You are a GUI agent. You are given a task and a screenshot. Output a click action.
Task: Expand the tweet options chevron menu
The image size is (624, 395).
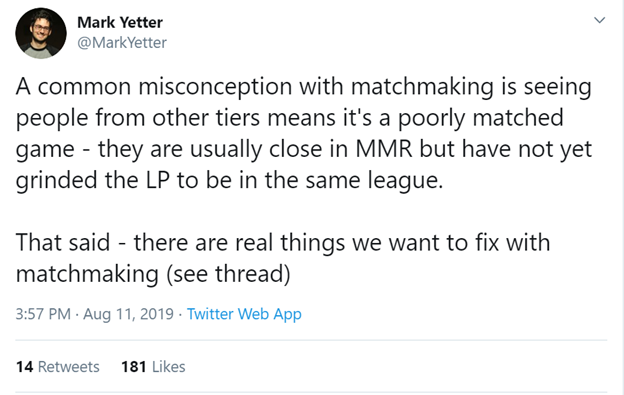point(599,20)
